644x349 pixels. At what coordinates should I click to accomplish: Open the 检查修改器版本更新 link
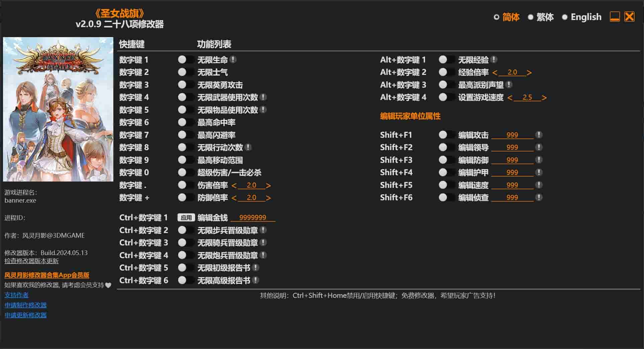[31, 261]
